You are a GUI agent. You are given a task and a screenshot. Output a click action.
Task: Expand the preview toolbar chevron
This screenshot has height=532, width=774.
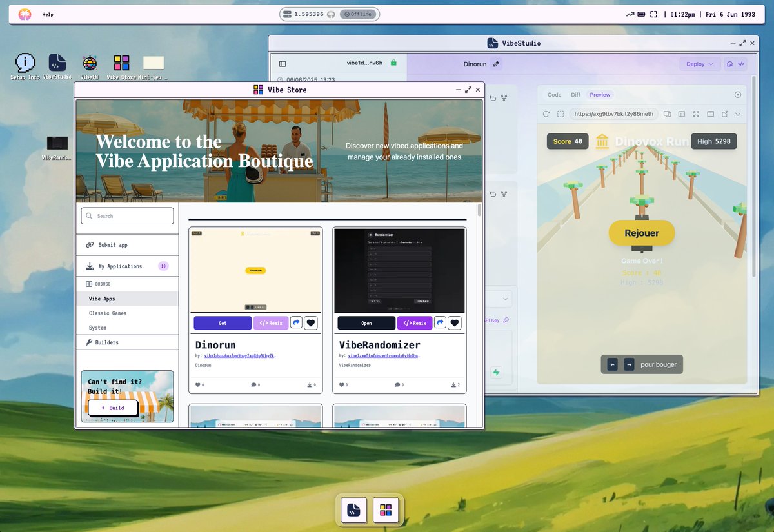click(738, 114)
